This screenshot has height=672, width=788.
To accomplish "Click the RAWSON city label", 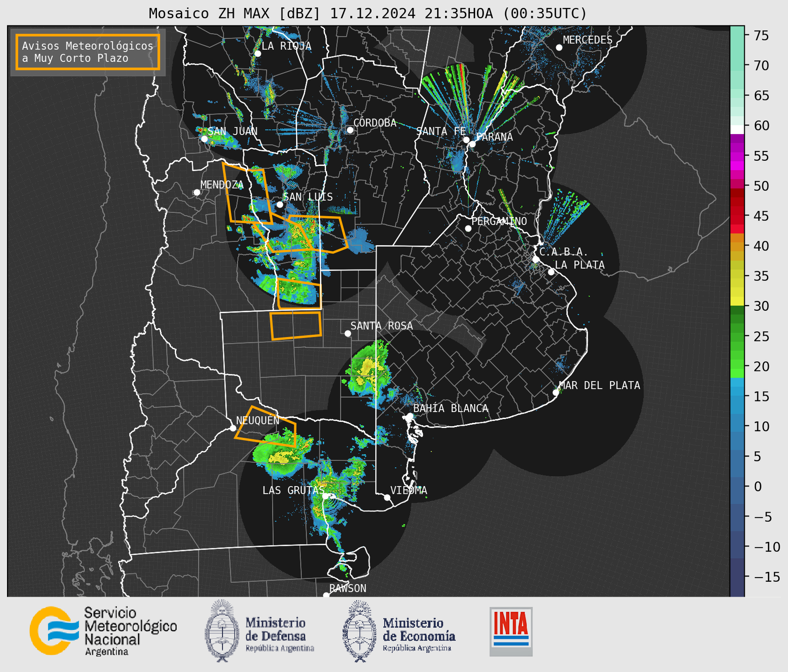I will (348, 588).
